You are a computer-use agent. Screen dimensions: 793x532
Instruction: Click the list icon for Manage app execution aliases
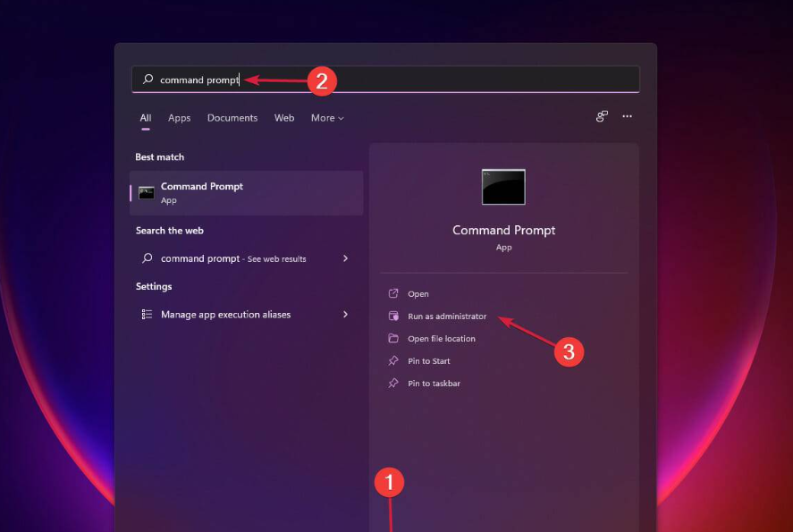tap(147, 315)
